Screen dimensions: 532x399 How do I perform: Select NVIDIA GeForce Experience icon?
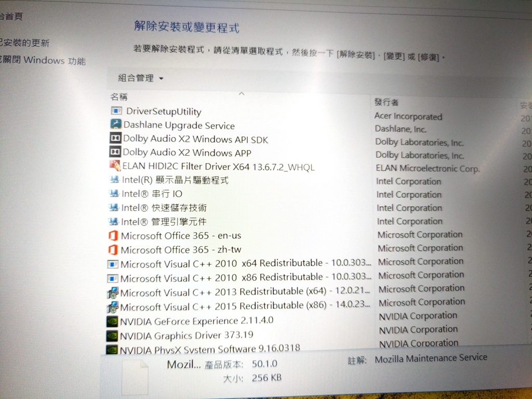pyautogui.click(x=112, y=321)
